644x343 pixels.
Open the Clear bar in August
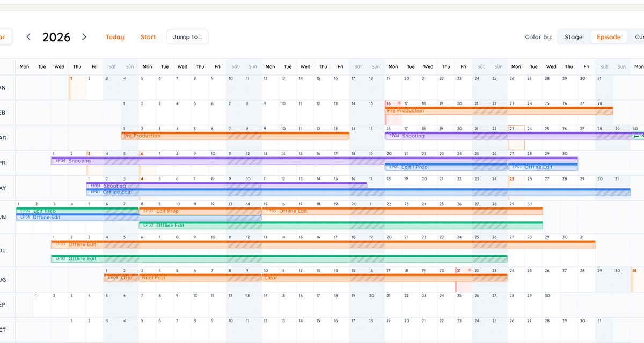click(384, 278)
